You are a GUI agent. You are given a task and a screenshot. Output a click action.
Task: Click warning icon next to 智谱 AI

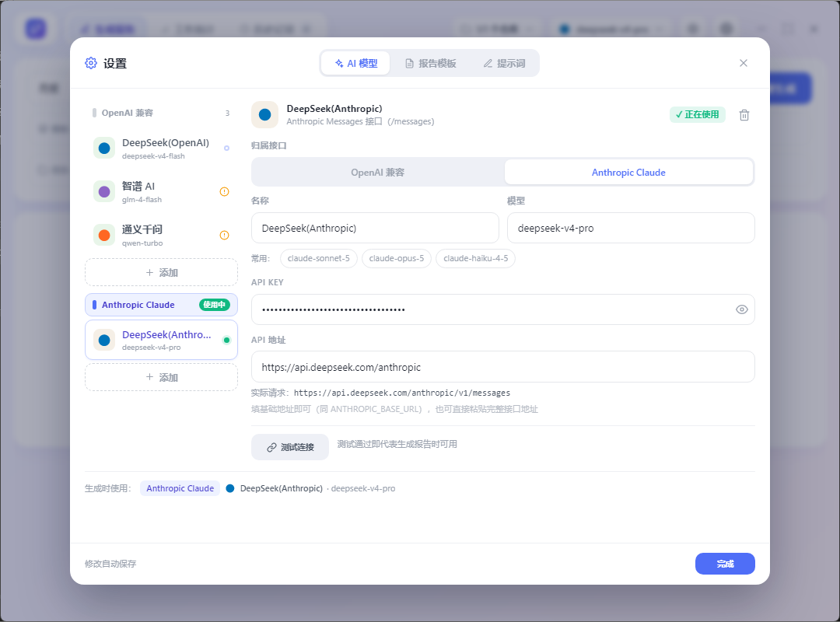(225, 192)
